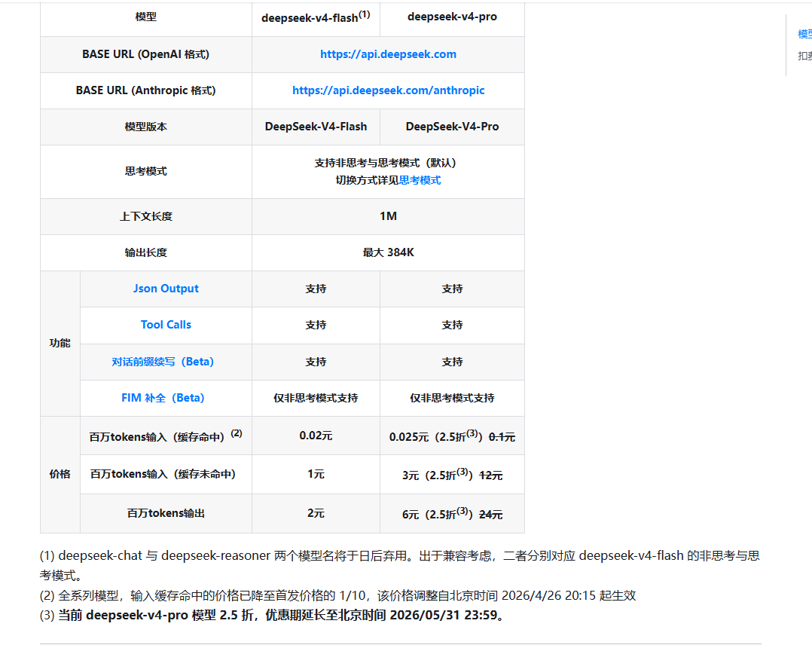The image size is (812, 645).
Task: Click the BASE URL (Anthropic 格式) label
Action: tap(146, 90)
